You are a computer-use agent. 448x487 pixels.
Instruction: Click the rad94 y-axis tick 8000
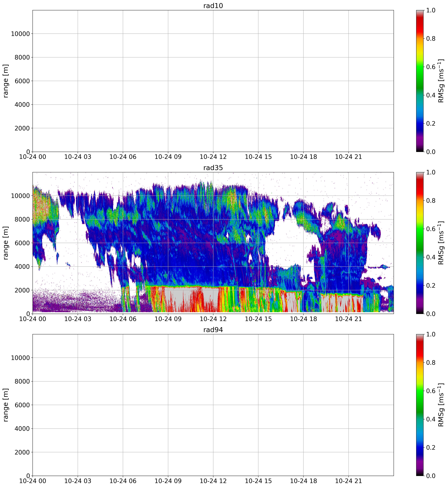click(22, 381)
